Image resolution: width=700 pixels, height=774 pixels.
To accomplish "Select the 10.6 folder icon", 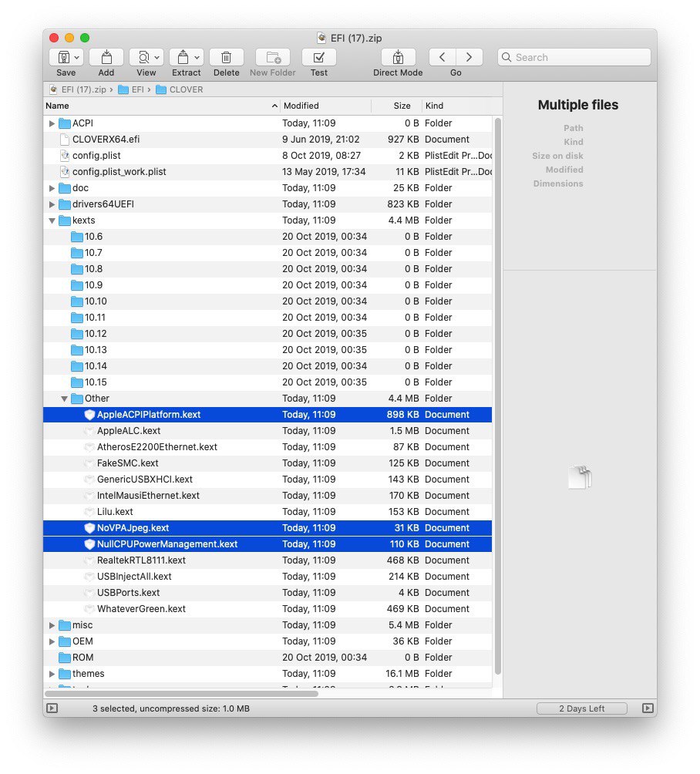I will (76, 237).
